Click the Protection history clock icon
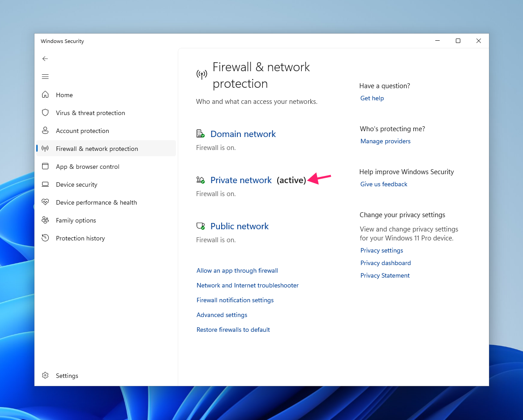Screen dimensions: 523x420 45,238
